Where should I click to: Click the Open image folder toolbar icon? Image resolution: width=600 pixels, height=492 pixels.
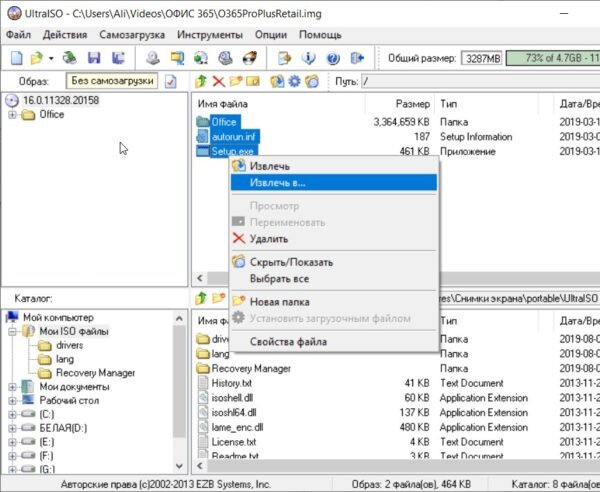click(x=37, y=58)
